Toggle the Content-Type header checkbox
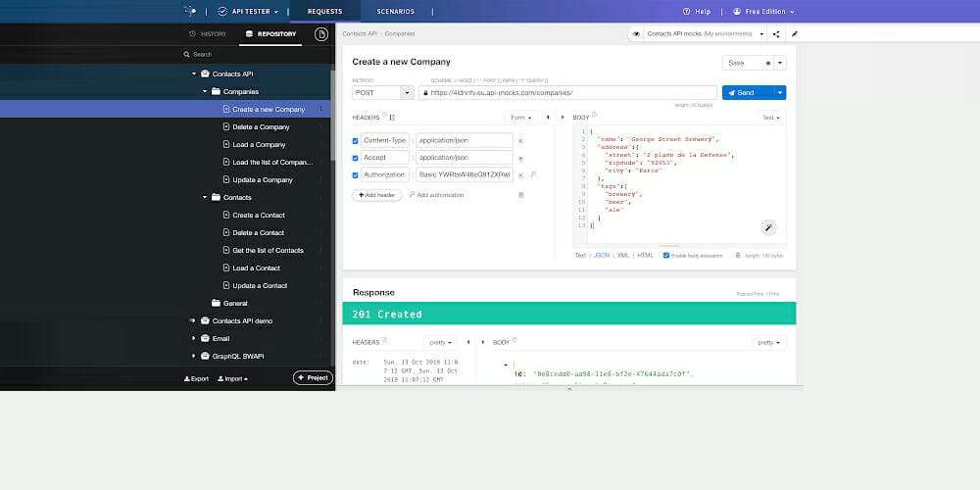Viewport: 980px width, 490px height. pos(355,141)
